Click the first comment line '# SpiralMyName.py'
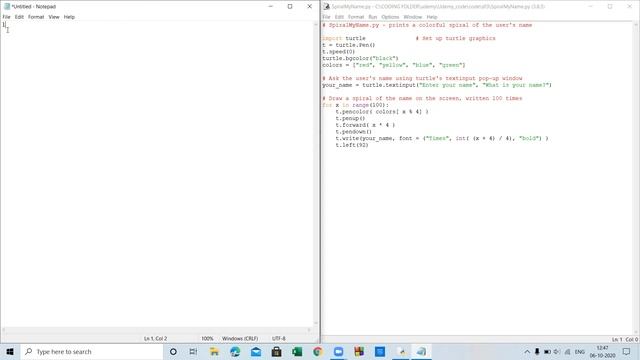This screenshot has height=360, width=640. pos(427,25)
